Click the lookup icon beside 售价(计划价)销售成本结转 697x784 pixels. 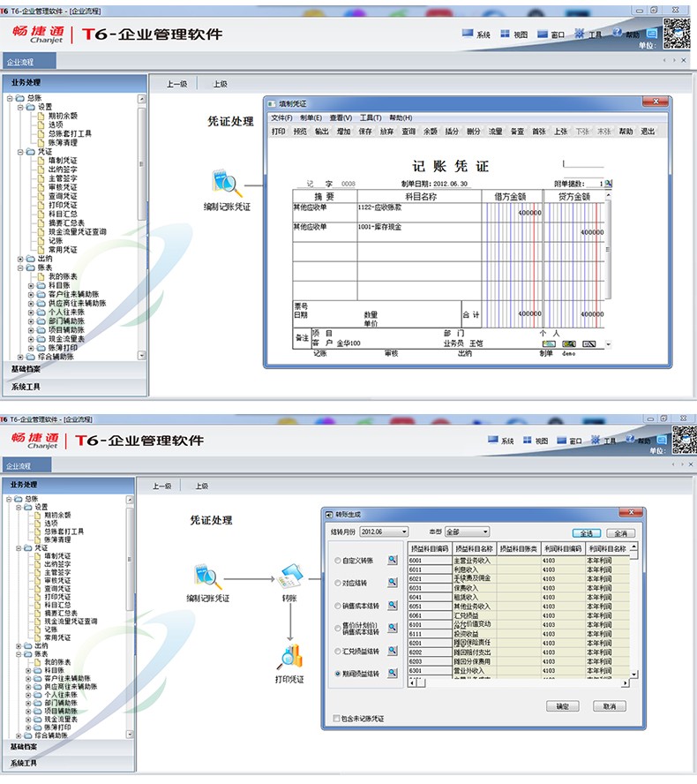[x=393, y=628]
